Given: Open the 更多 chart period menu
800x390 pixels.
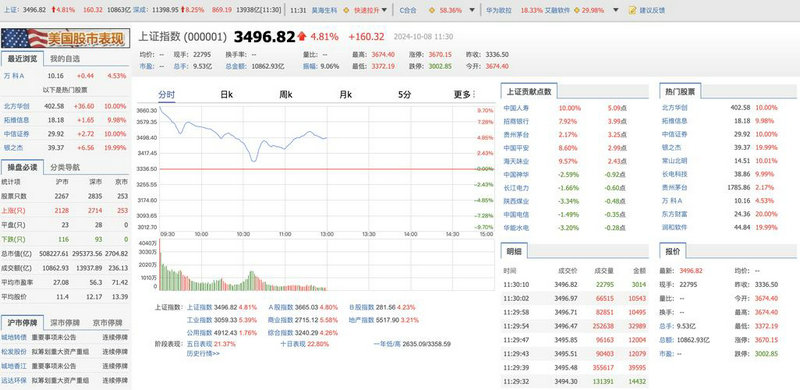Looking at the screenshot, I should (x=464, y=94).
